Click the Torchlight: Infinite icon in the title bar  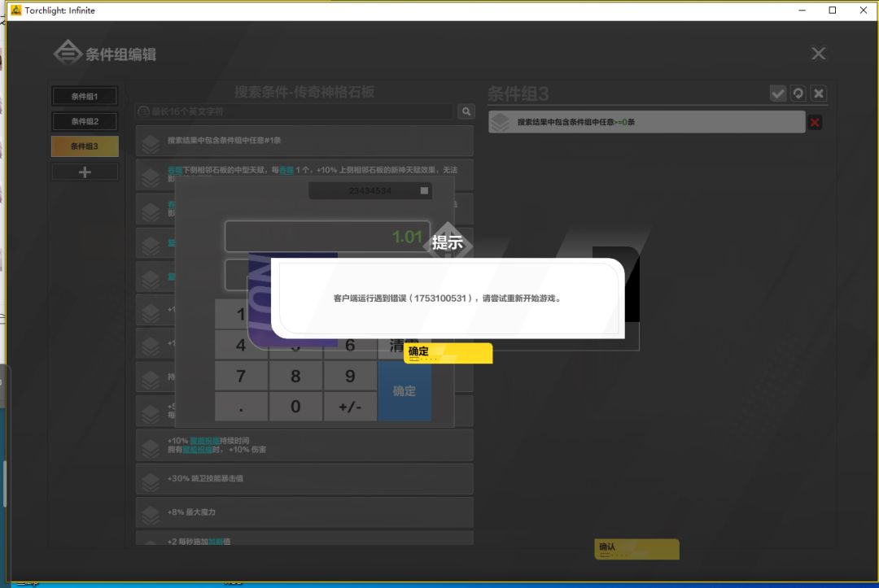pos(15,10)
